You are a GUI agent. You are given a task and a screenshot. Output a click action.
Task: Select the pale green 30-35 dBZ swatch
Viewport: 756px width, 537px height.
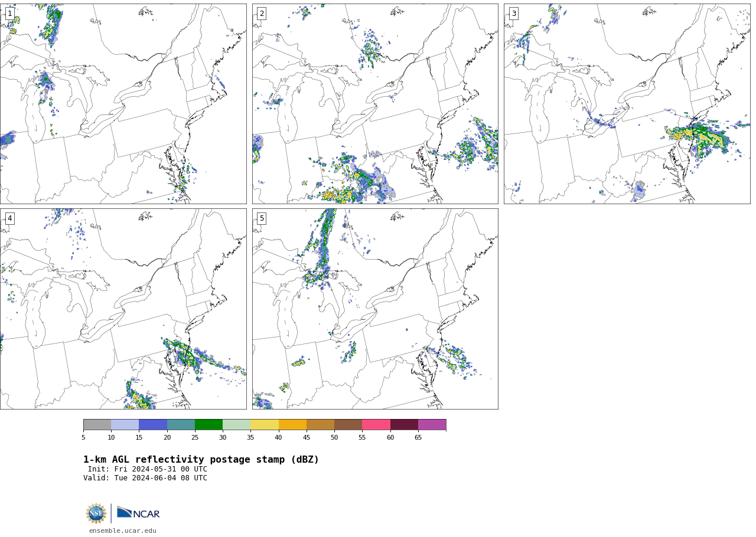click(236, 425)
